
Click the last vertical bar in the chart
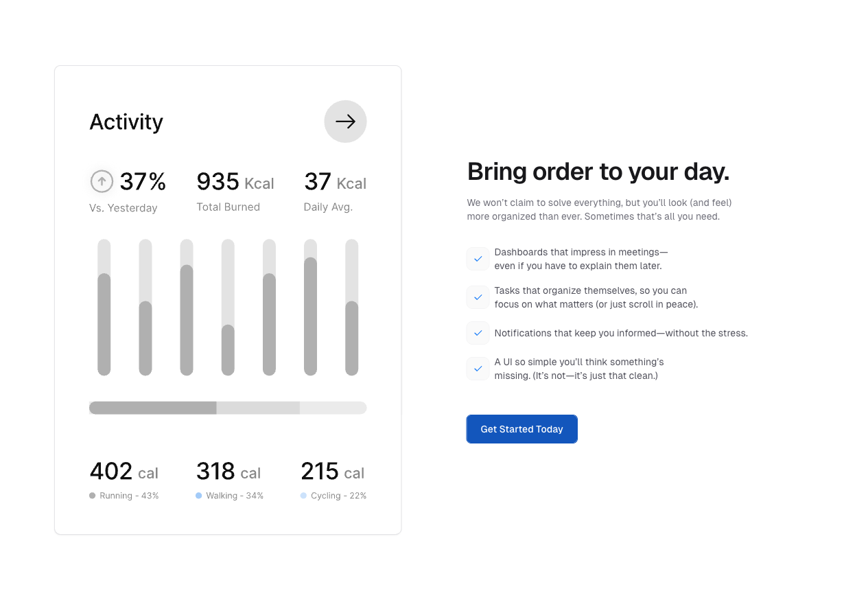click(x=351, y=338)
